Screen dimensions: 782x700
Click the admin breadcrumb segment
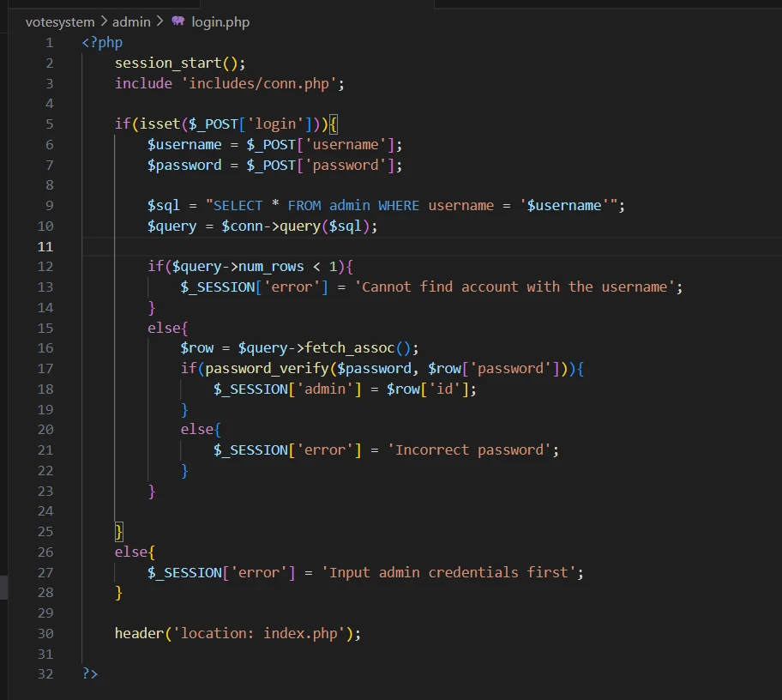(x=131, y=22)
